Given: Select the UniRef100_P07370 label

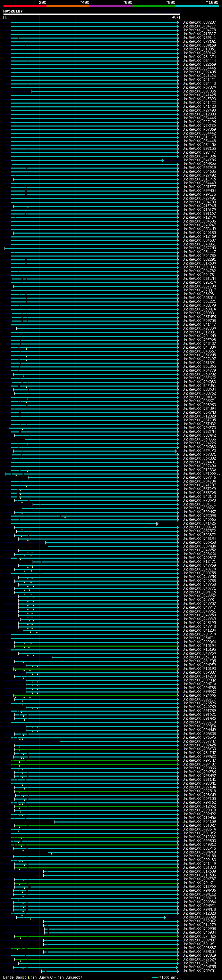Looking at the screenshot, I should tap(199, 88).
